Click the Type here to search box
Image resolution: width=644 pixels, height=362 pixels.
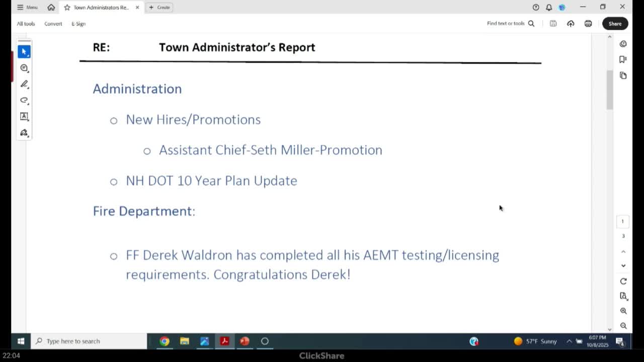coord(88,341)
